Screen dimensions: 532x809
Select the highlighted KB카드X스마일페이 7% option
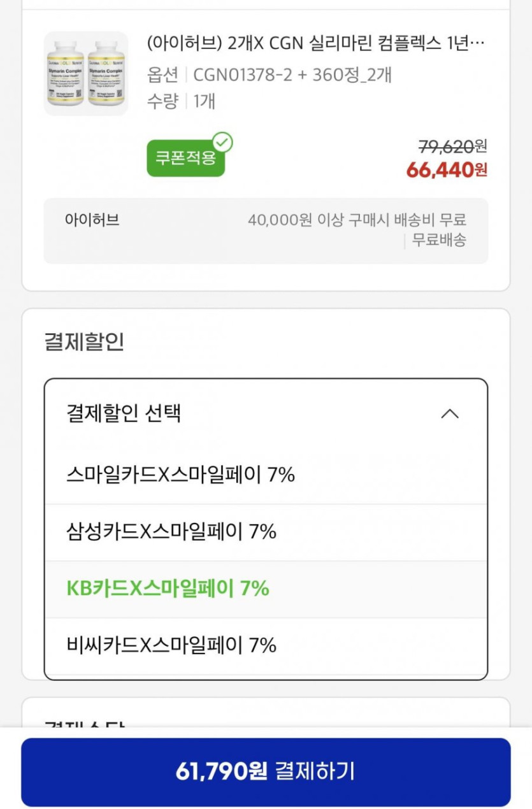tap(168, 589)
